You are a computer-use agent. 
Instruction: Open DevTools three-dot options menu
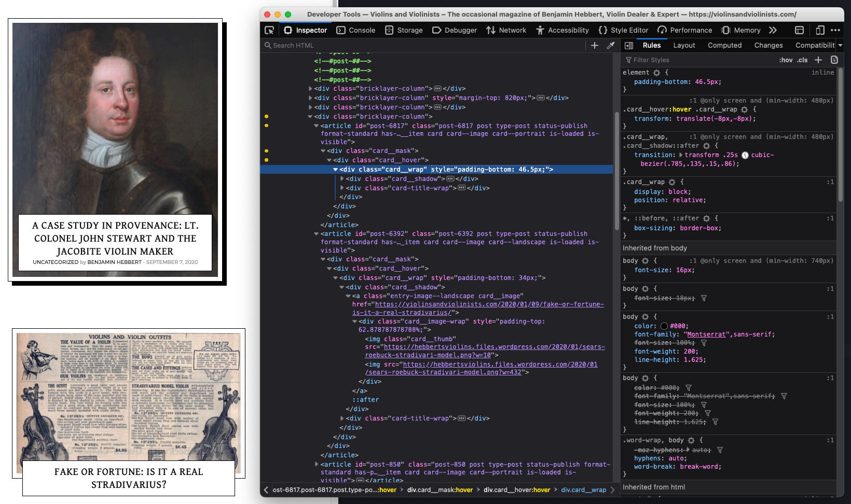835,30
